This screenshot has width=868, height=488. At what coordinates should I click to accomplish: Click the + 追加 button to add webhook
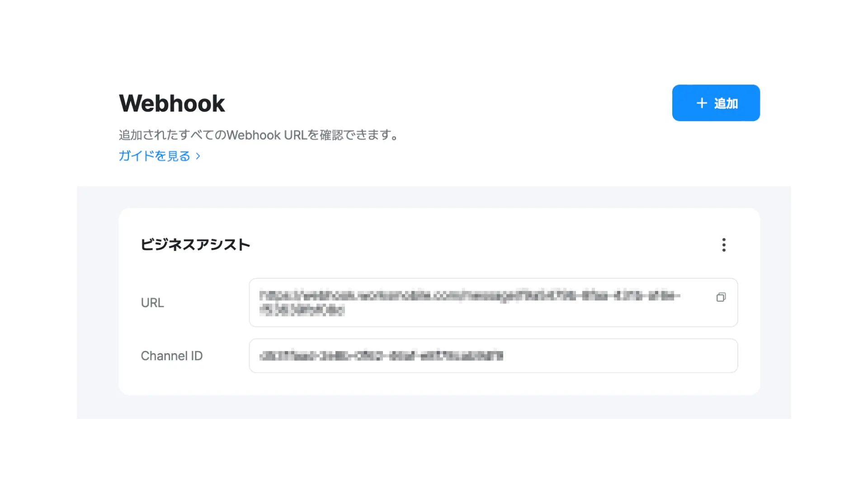(716, 103)
